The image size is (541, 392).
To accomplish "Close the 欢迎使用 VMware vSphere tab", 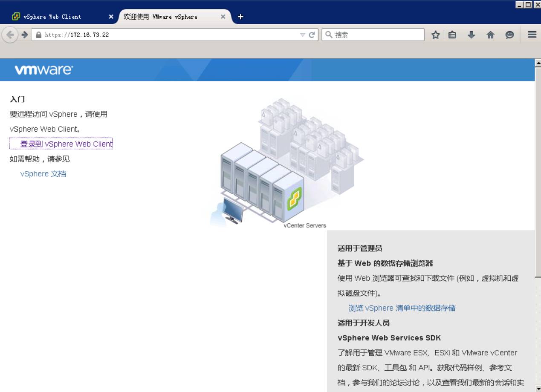I will tap(223, 17).
